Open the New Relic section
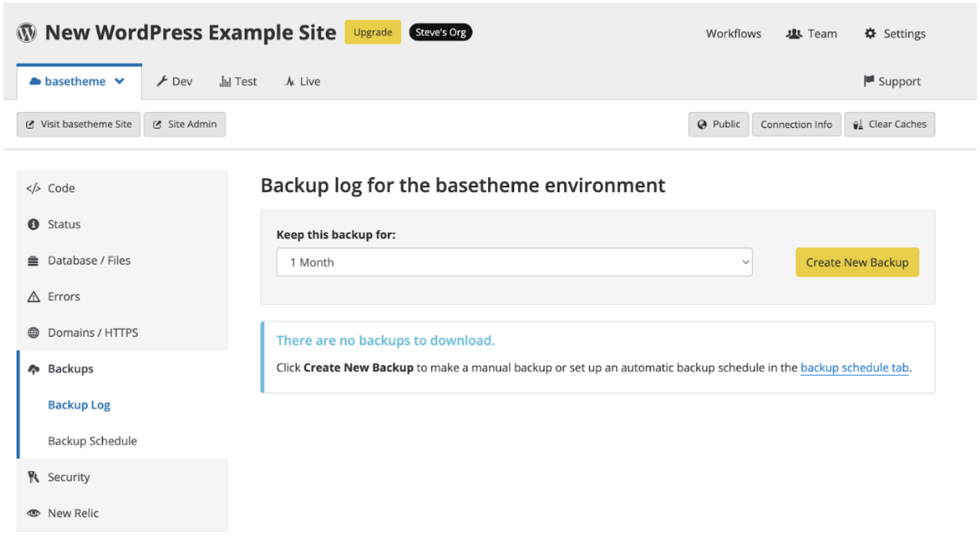This screenshot has width=980, height=539. click(x=73, y=513)
